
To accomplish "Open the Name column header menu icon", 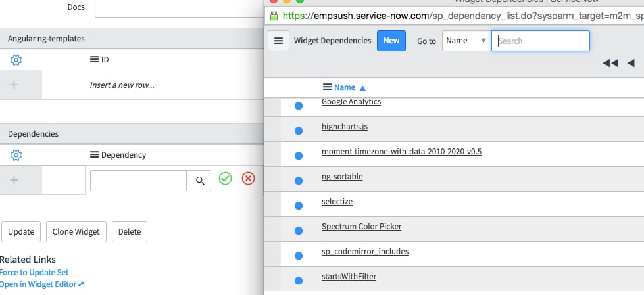I will point(327,87).
